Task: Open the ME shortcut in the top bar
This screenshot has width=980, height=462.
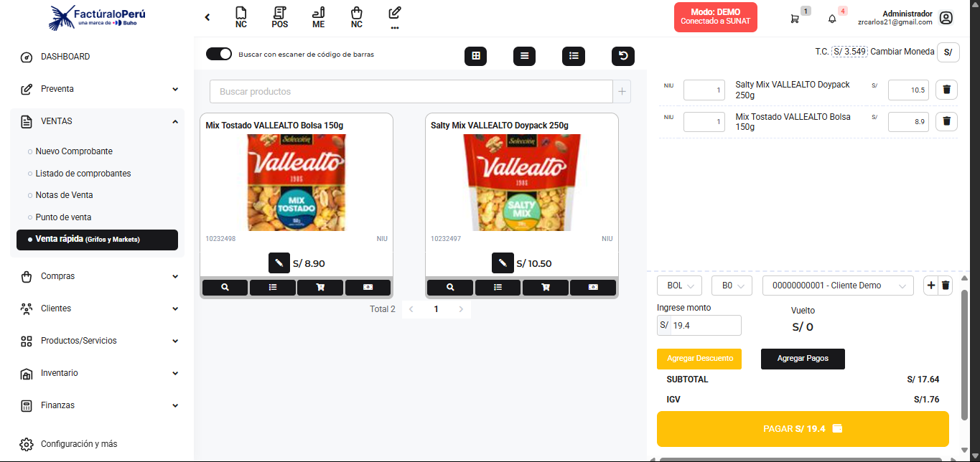Action: click(319, 17)
